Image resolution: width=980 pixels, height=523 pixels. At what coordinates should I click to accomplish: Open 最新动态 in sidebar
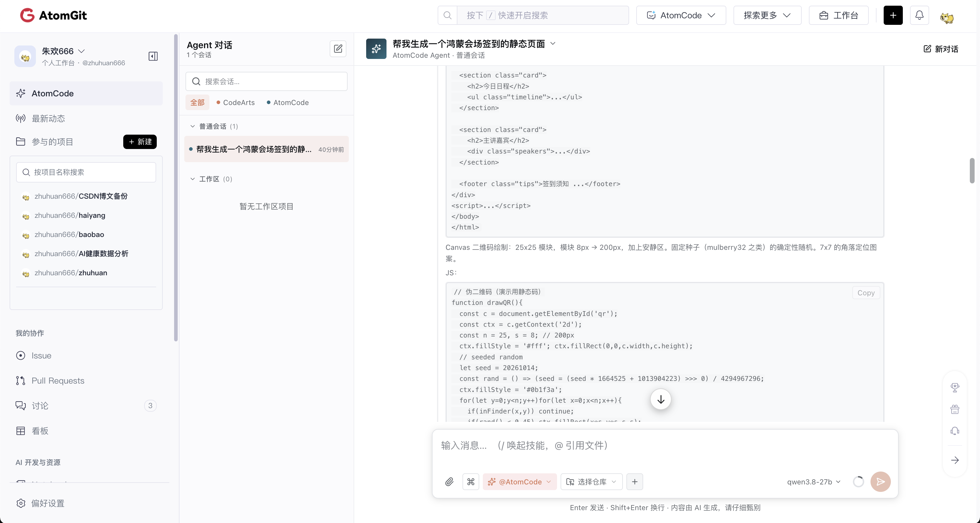coord(86,118)
